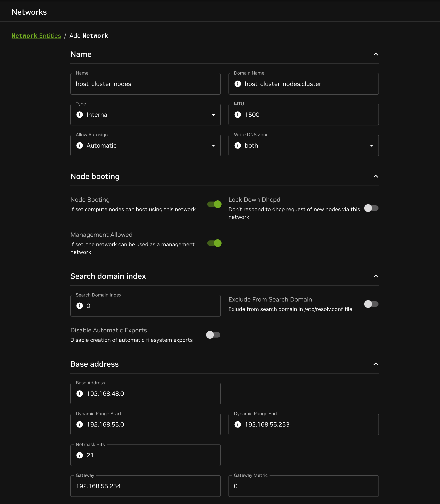
Task: Click the info icon in Domain Name field
Action: pos(237,84)
